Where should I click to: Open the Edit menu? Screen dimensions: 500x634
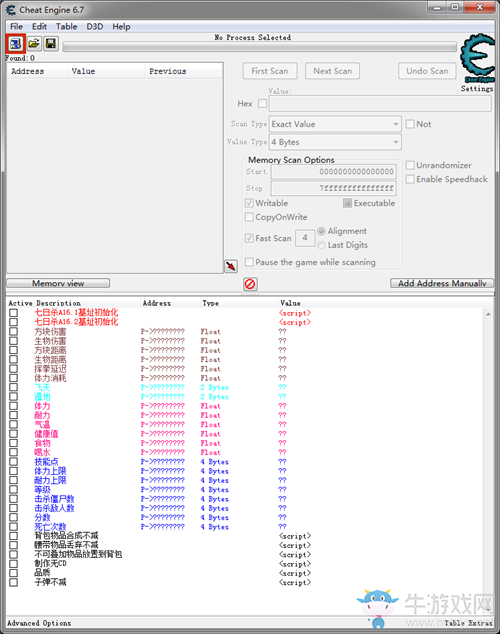pos(39,27)
